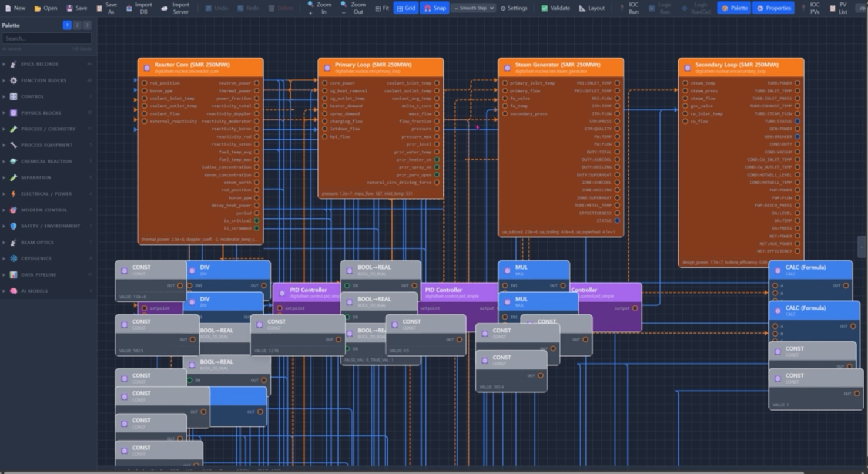The image size is (868, 474).
Task: Click the steam_temp input port on Secondary Loop
Action: (685, 83)
